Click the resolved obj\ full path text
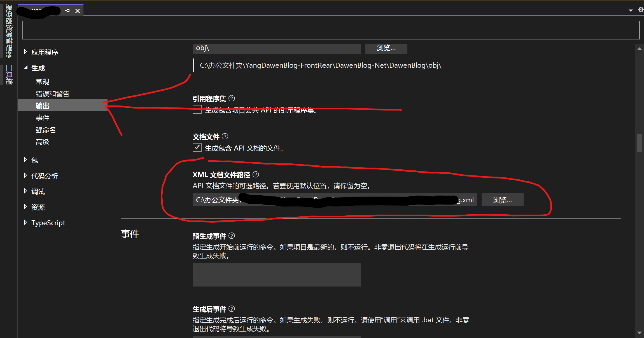644x338 pixels. (321, 65)
